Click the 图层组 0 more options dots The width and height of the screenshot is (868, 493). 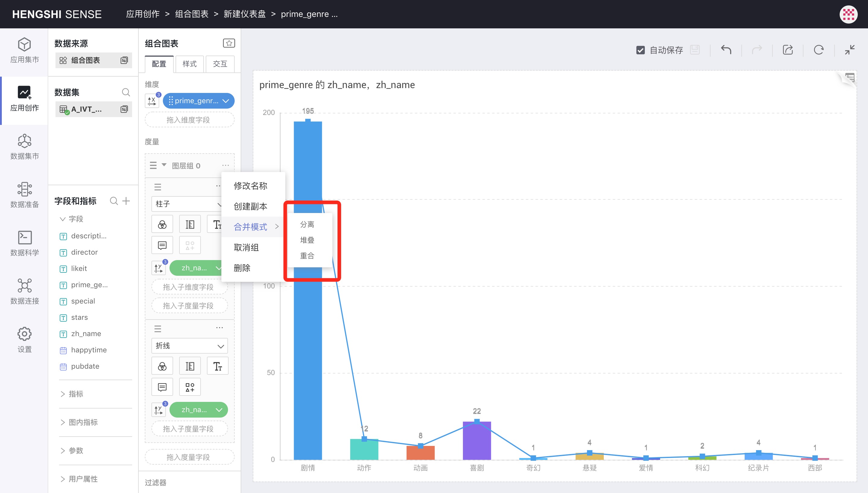pyautogui.click(x=225, y=165)
